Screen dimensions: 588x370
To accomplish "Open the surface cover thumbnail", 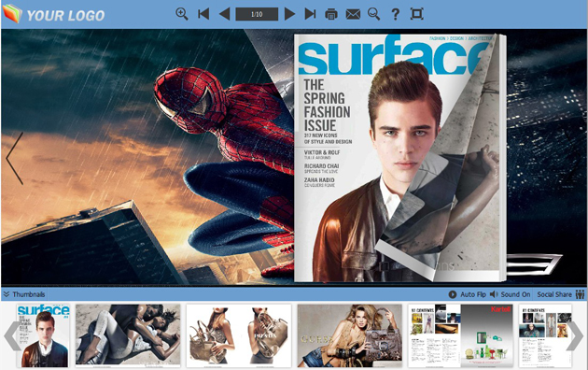I will [43, 335].
